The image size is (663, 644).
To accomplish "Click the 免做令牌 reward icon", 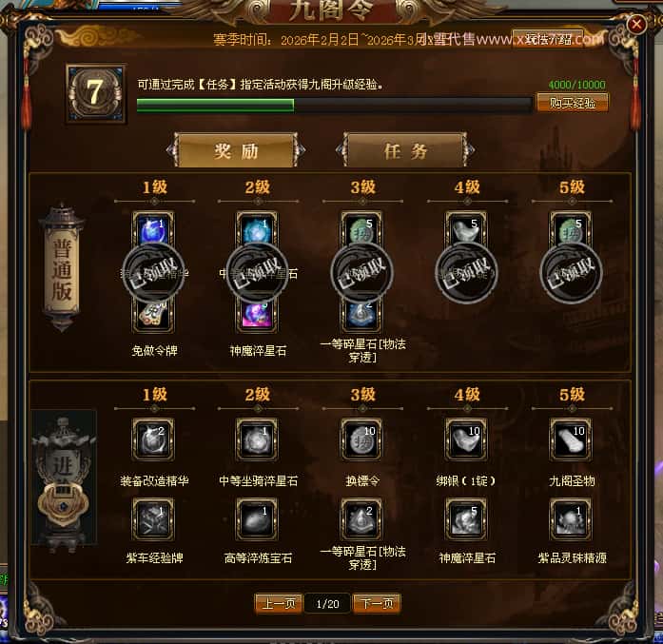I will [153, 315].
